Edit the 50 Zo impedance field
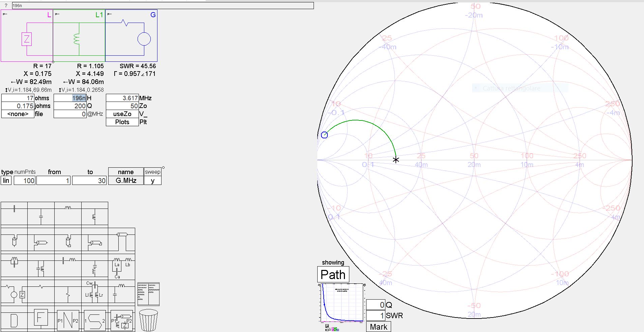The height and width of the screenshot is (332, 644). (122, 106)
